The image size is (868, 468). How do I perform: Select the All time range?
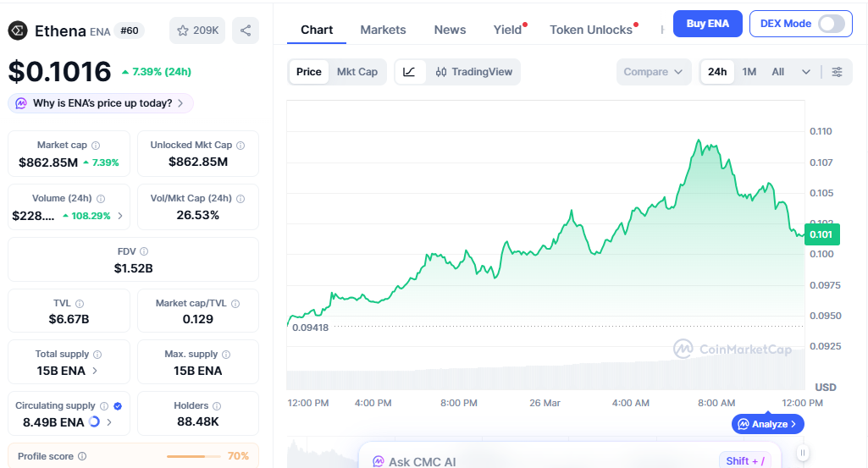click(777, 72)
